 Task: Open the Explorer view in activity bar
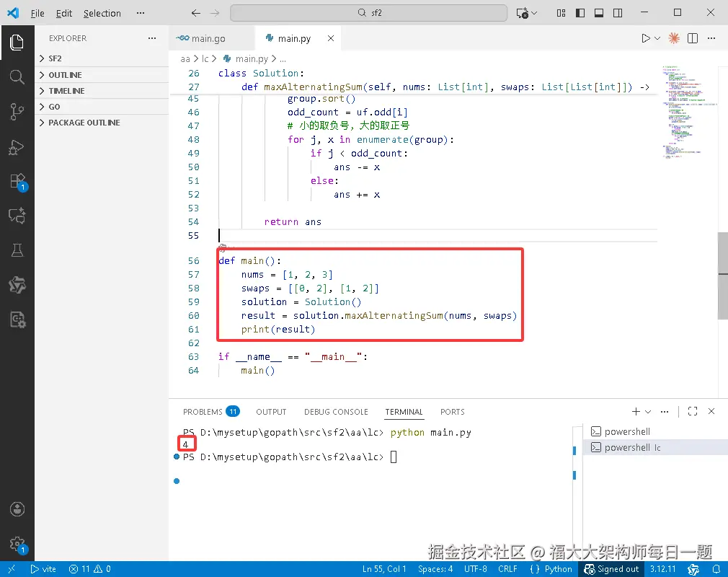(x=17, y=43)
